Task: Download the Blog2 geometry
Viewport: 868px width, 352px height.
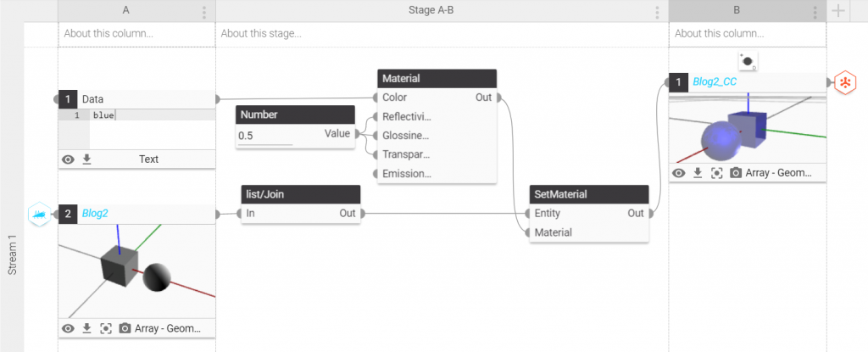Action: coord(86,328)
